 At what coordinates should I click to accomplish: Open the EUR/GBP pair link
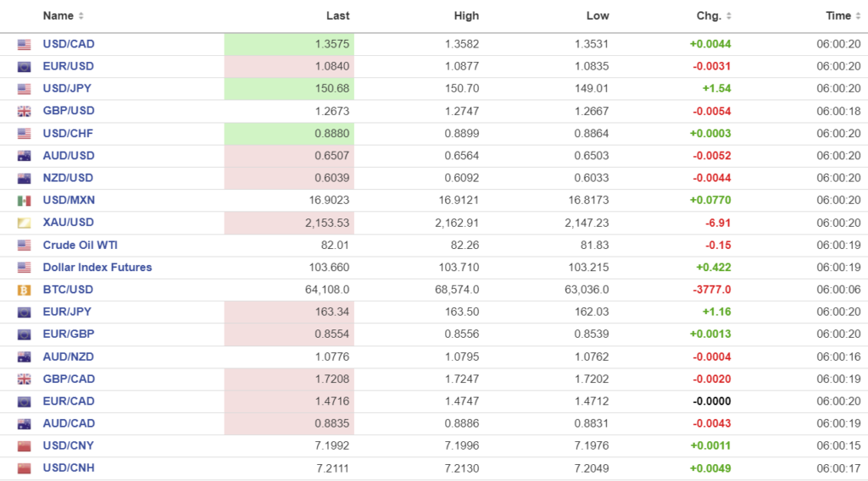pos(69,334)
